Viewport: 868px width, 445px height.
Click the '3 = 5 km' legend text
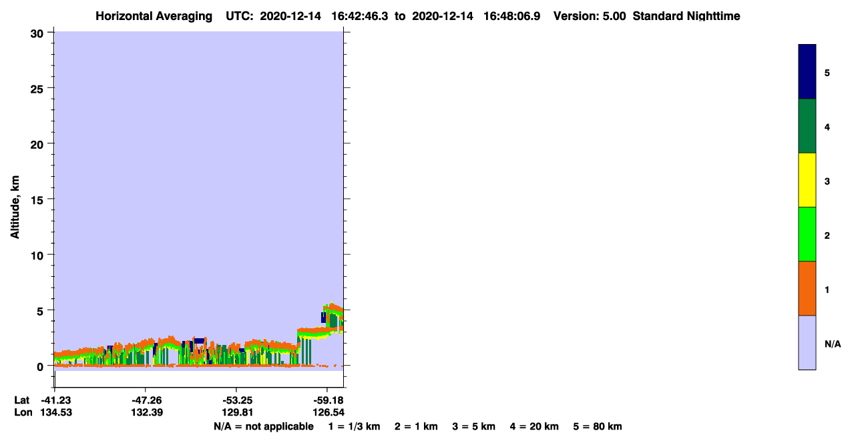tap(474, 426)
